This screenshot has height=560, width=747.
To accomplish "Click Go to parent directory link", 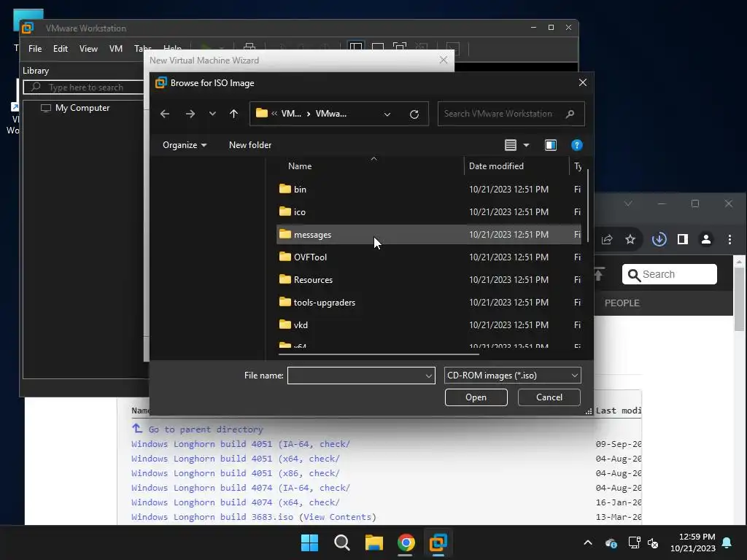I will pos(205,429).
